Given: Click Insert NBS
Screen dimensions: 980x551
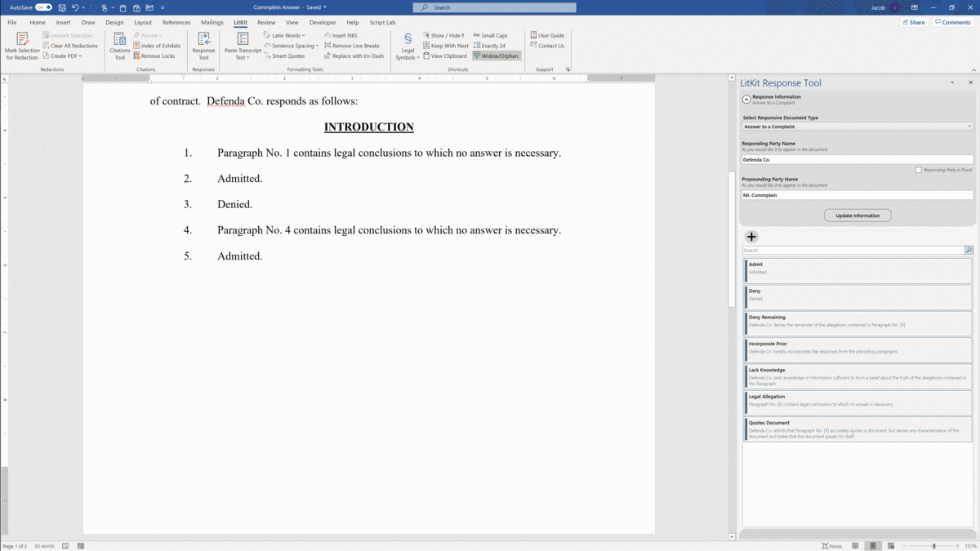Looking at the screenshot, I should pyautogui.click(x=341, y=36).
